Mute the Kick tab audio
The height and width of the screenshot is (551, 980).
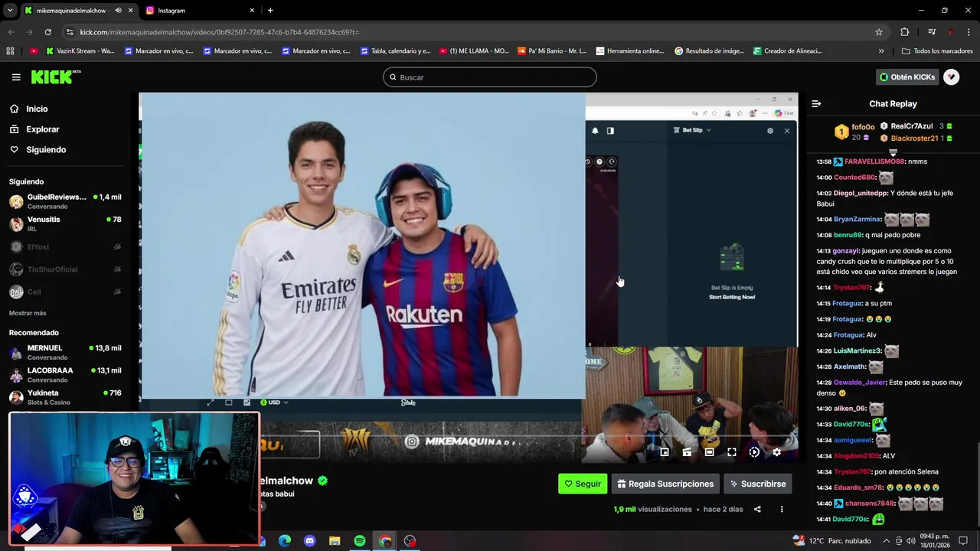tap(118, 11)
